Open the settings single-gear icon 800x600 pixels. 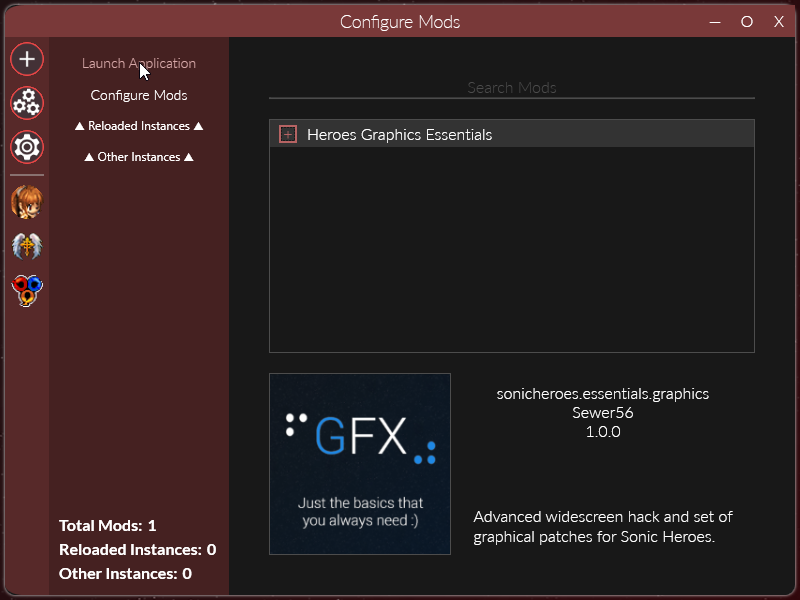click(27, 147)
